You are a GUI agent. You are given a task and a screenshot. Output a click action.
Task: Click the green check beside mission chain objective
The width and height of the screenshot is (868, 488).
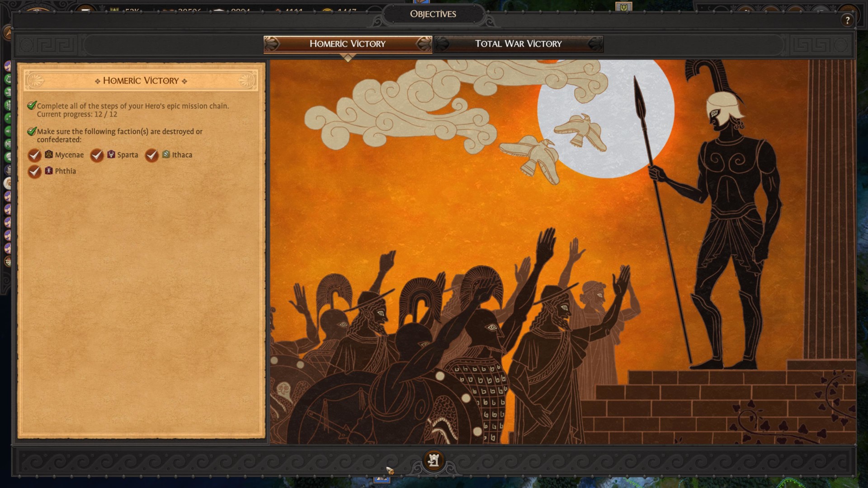pyautogui.click(x=31, y=106)
